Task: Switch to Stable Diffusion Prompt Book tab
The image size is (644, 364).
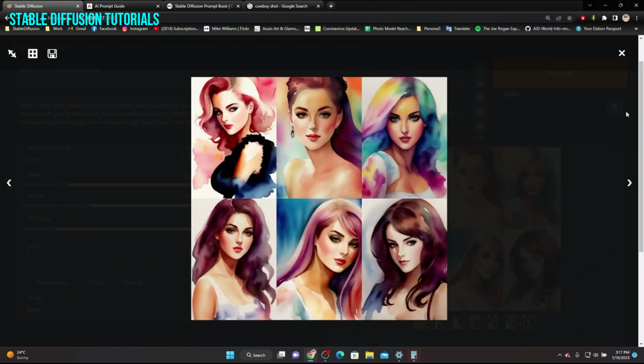Action: coord(203,6)
